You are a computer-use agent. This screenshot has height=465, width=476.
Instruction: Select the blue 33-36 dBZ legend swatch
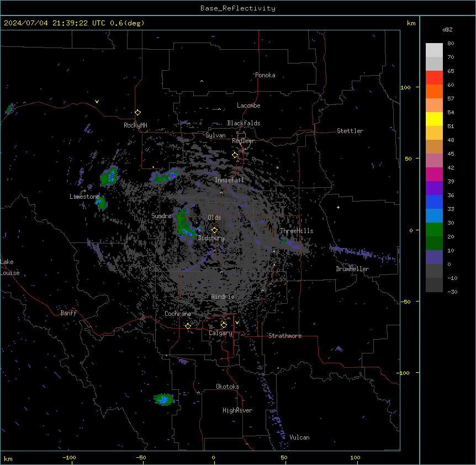point(434,202)
